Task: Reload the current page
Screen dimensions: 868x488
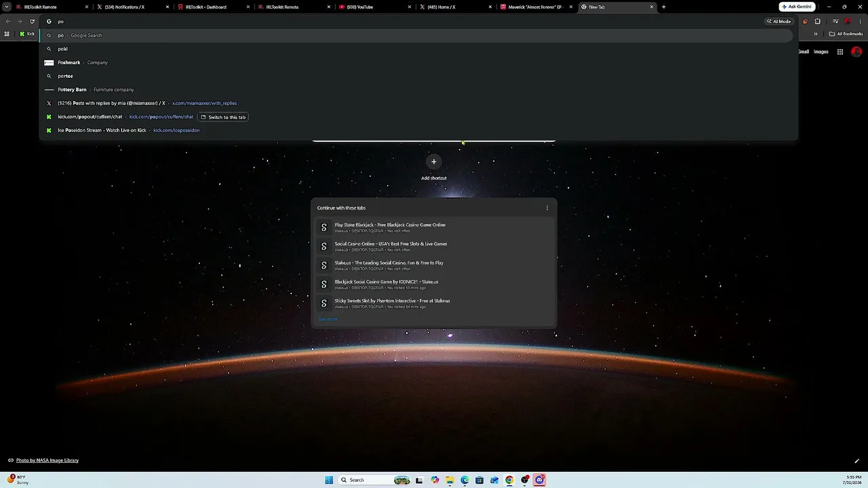Action: tap(32, 21)
